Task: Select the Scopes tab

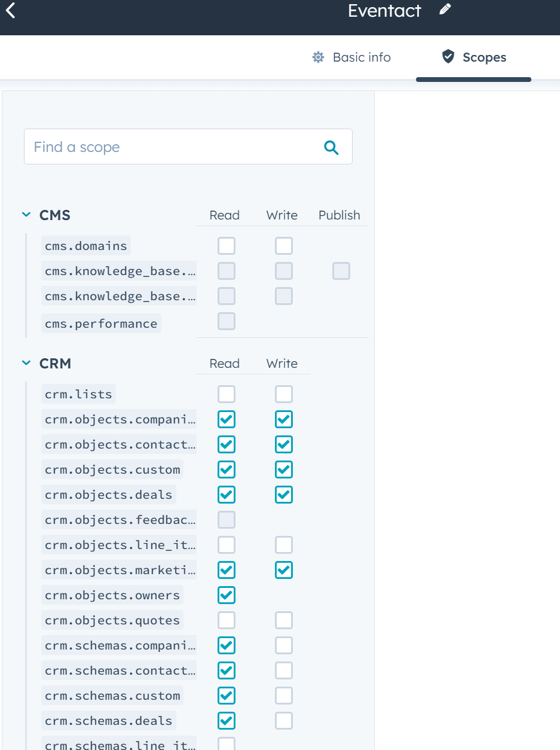Action: [484, 57]
